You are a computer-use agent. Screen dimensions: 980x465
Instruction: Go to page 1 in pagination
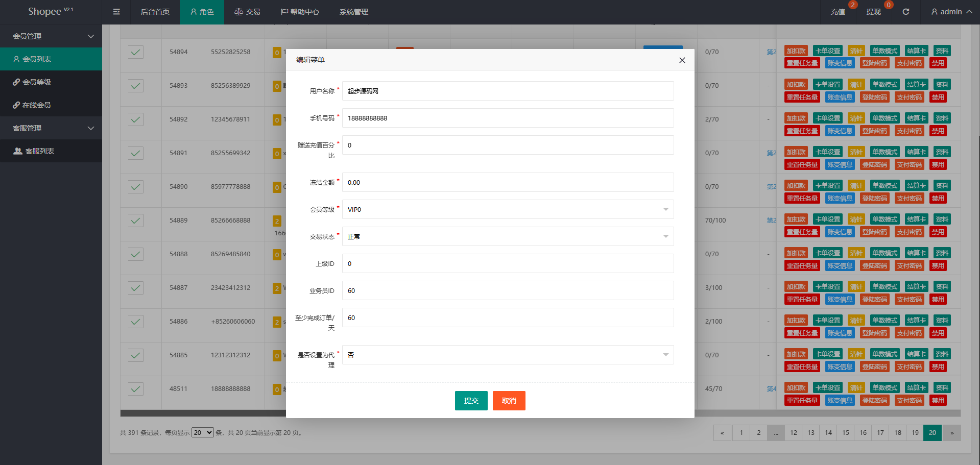pos(741,433)
